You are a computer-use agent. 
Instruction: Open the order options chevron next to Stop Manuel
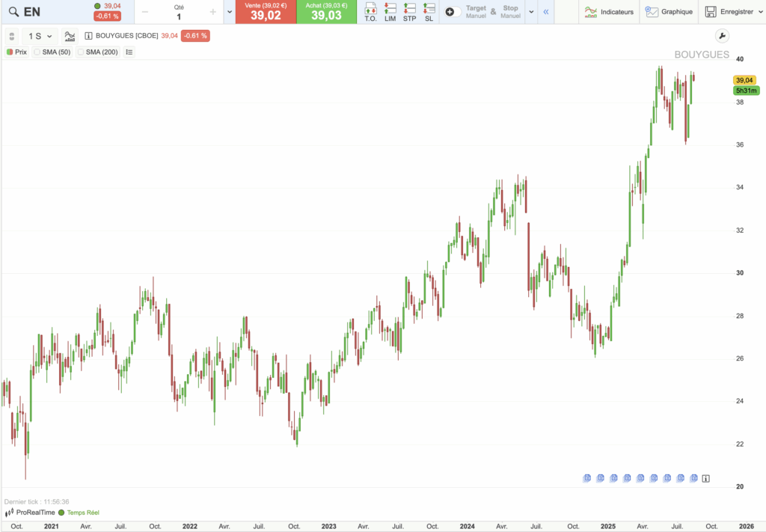click(x=531, y=12)
